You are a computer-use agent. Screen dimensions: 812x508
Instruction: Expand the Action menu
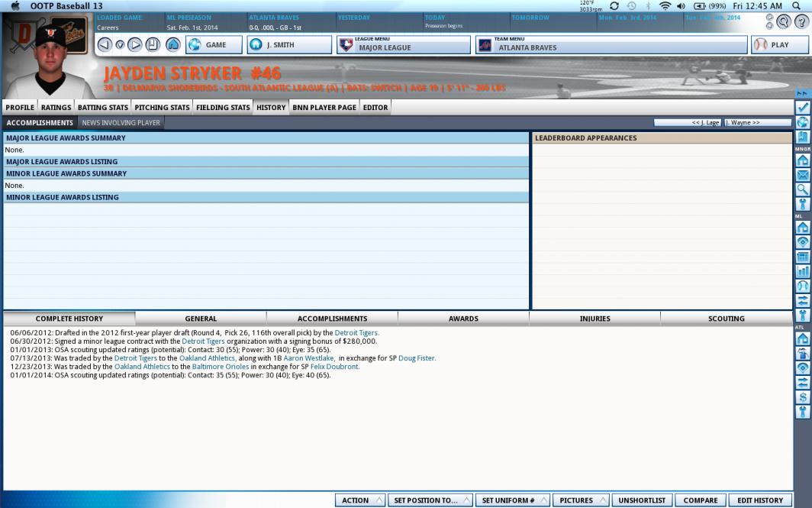[360, 500]
